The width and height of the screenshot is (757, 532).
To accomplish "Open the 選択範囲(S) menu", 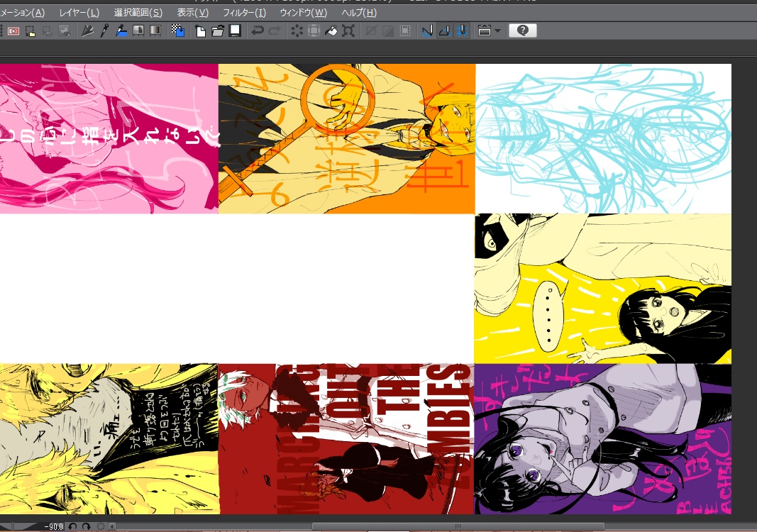I will tap(138, 13).
